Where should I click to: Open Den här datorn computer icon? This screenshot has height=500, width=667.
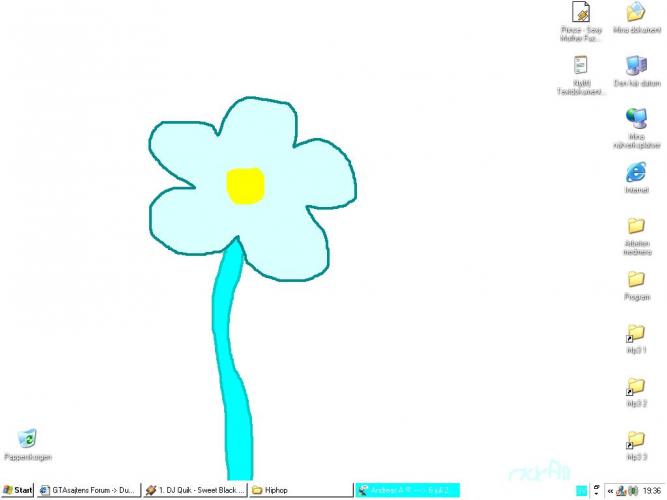(x=636, y=66)
